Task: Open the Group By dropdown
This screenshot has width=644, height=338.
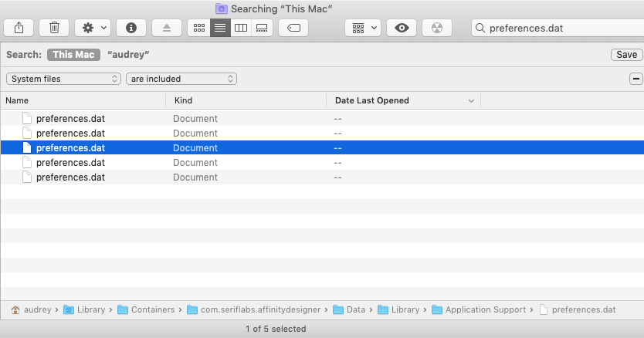Action: pyautogui.click(x=363, y=28)
